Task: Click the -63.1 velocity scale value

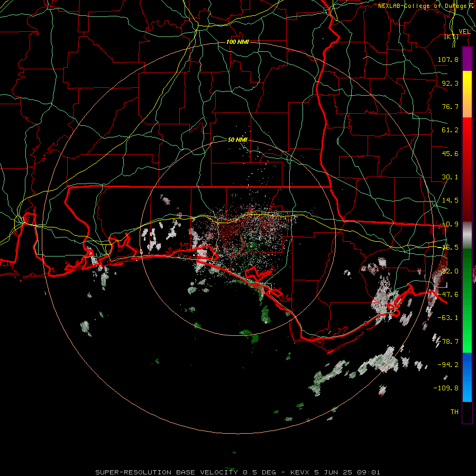Action: click(448, 318)
